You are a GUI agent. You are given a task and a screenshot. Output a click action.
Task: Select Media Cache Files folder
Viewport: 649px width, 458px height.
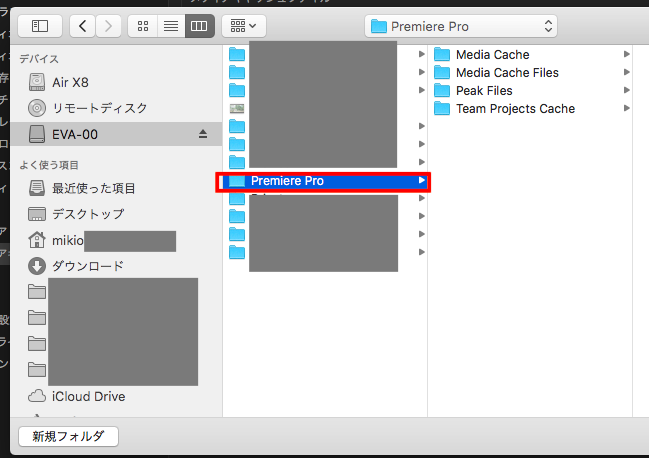[x=532, y=72]
